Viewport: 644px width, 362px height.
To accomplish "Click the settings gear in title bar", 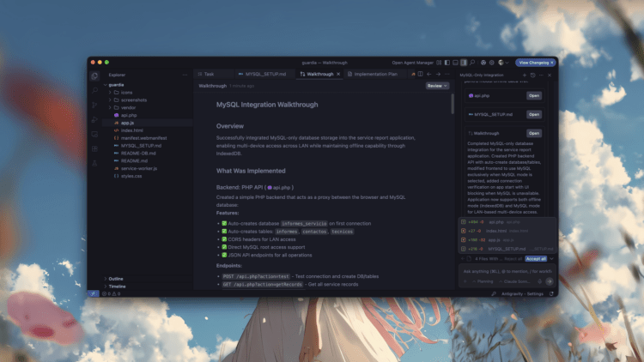I will click(492, 63).
